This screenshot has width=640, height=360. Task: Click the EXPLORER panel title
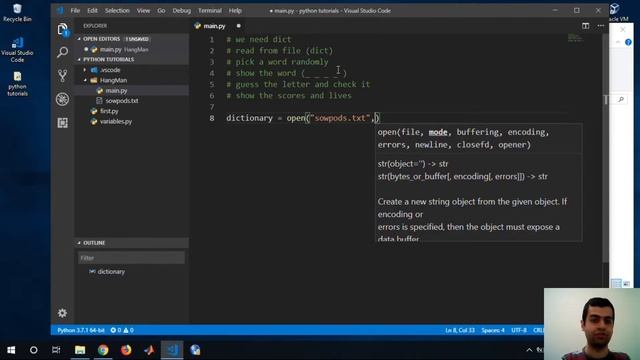[95, 26]
